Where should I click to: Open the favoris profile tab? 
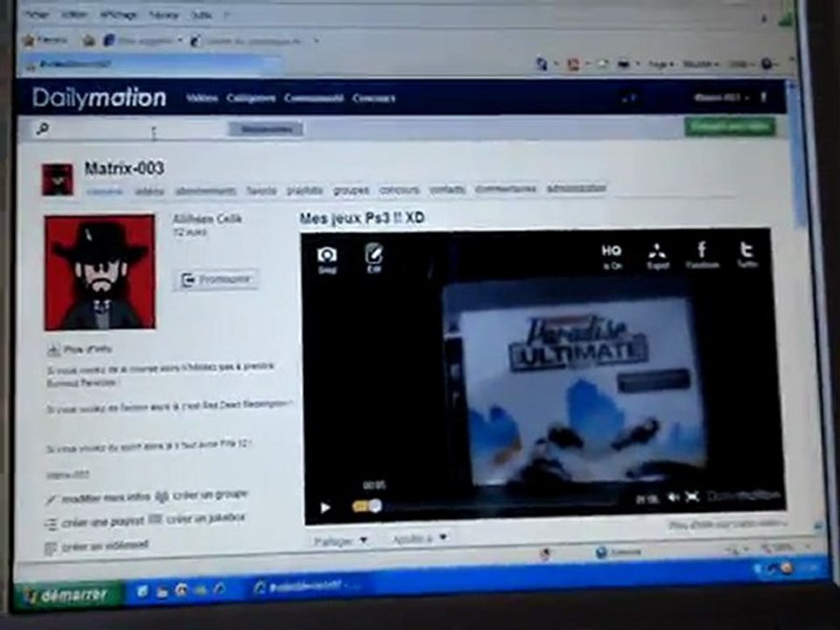[262, 191]
